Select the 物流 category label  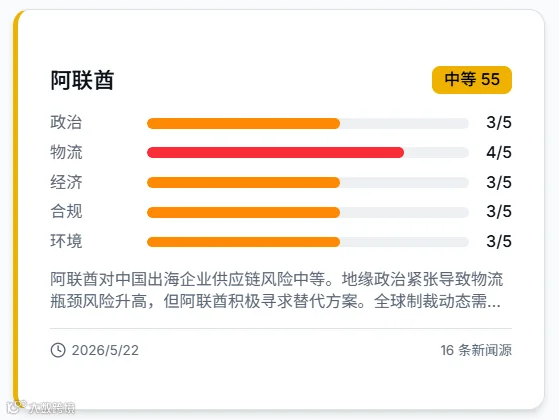point(66,152)
